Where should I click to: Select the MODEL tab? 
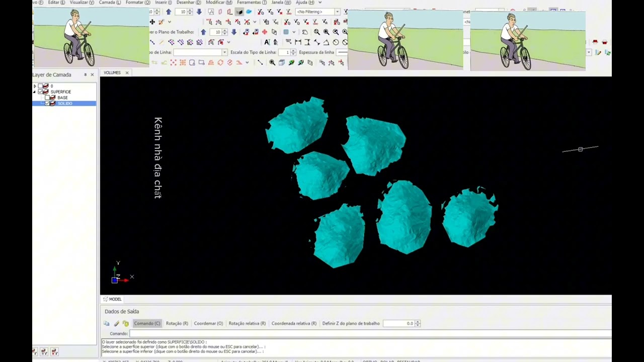tap(112, 299)
